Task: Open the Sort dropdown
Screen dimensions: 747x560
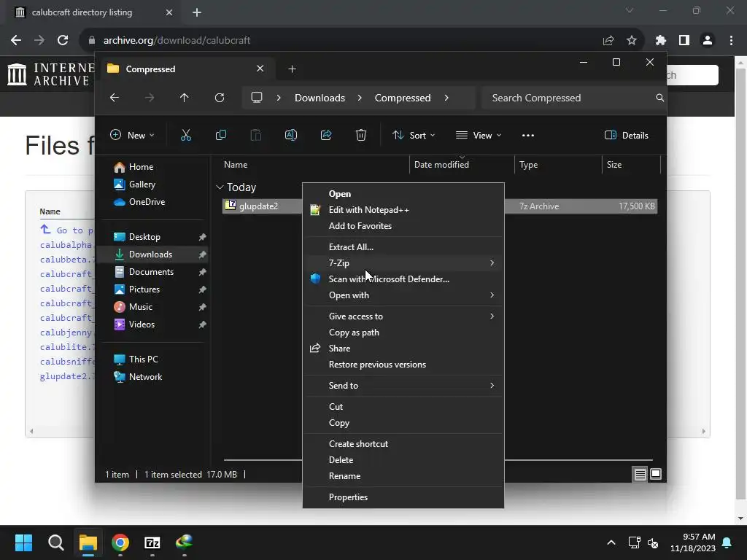Action: pyautogui.click(x=414, y=135)
